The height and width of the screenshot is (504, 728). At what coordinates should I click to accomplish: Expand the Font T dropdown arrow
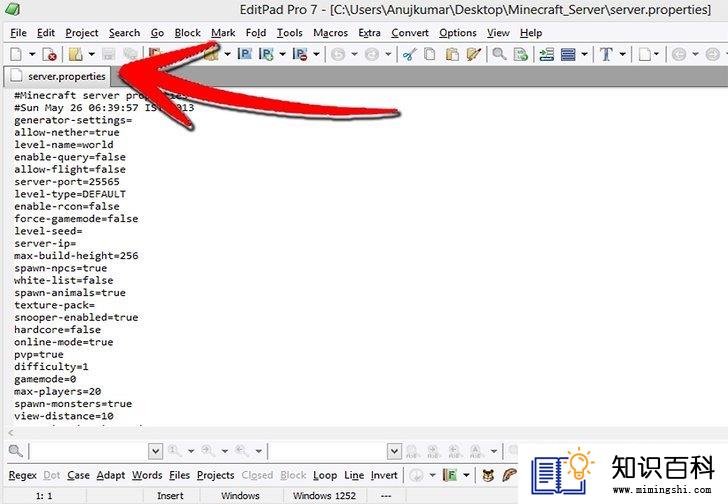click(x=623, y=54)
